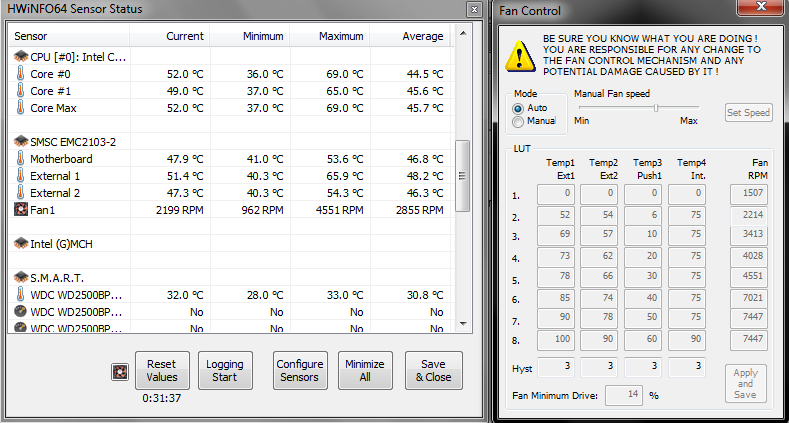
Task: Click LUT row 5 Fan RPM field 4551
Action: [749, 277]
